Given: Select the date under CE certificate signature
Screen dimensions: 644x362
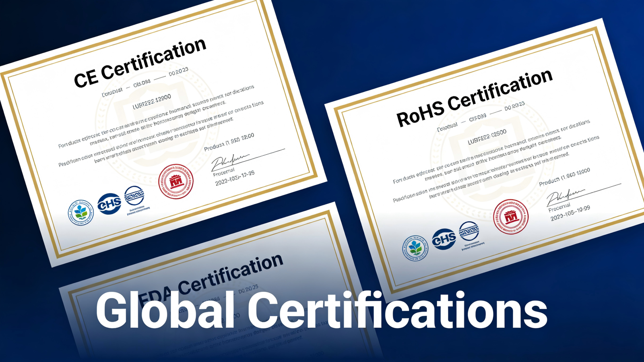Looking at the screenshot, I should point(235,178).
